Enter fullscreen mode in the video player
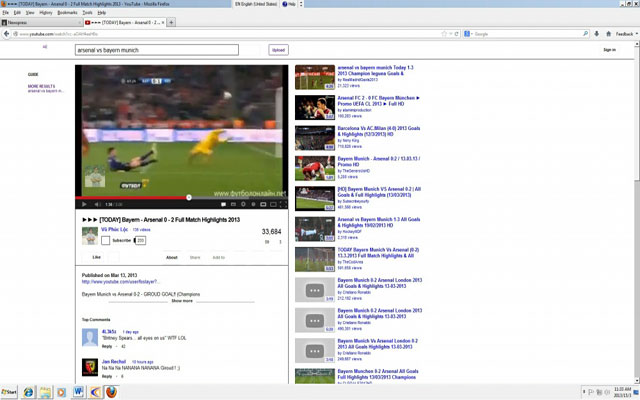Screen dimensions: 640x400 [x=283, y=204]
